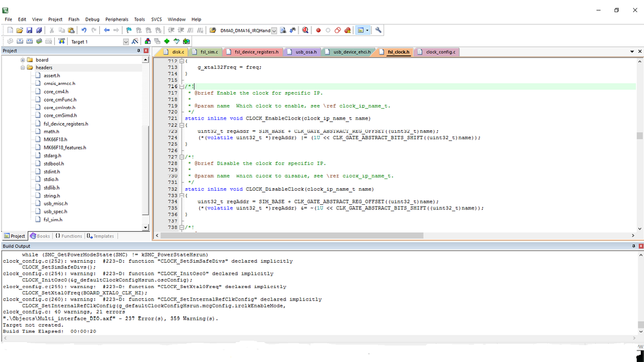
Task: Collapse the code fold at line 722
Action: pyautogui.click(x=182, y=125)
